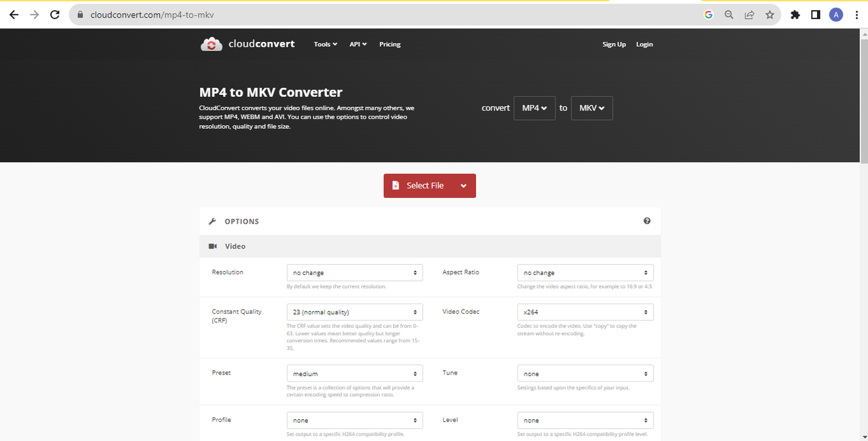Image resolution: width=868 pixels, height=441 pixels.
Task: Open the profile avatar A
Action: click(x=836, y=14)
